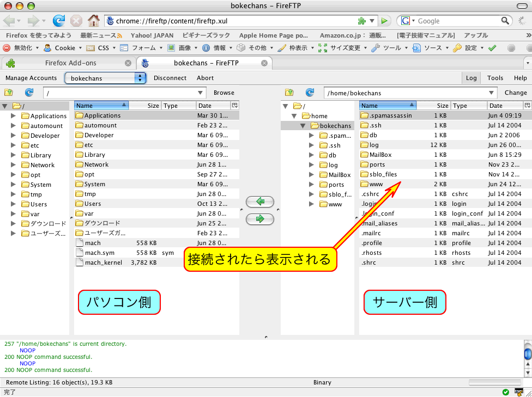
Task: Go up one folder in remote pane
Action: point(289,93)
